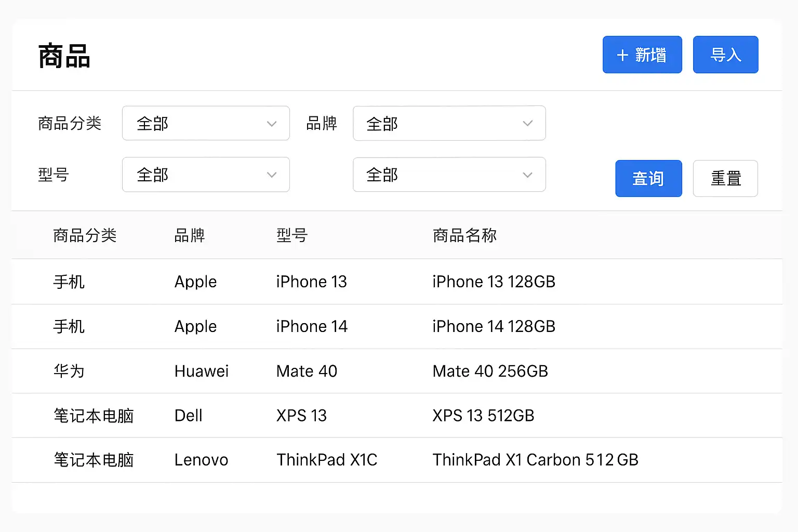798x532 pixels.
Task: Click the 新增 add button
Action: (642, 55)
